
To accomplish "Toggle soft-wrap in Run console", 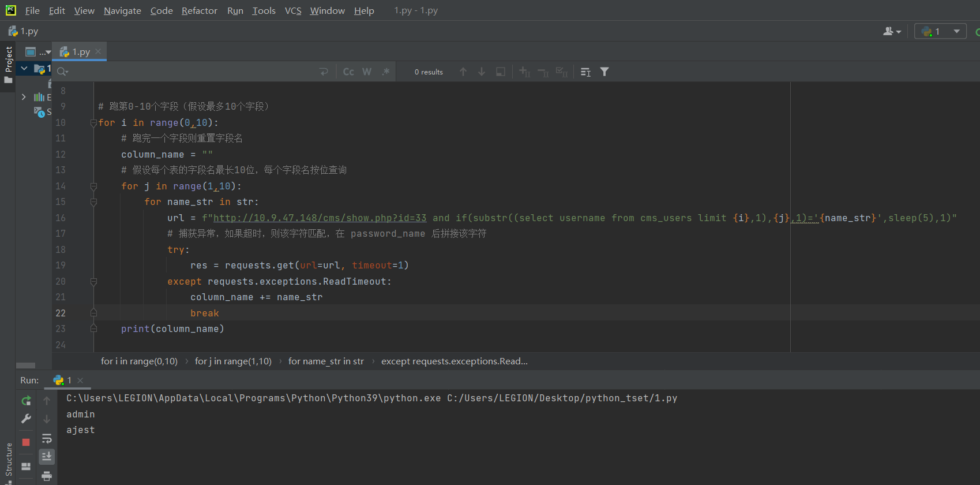I will pos(47,439).
